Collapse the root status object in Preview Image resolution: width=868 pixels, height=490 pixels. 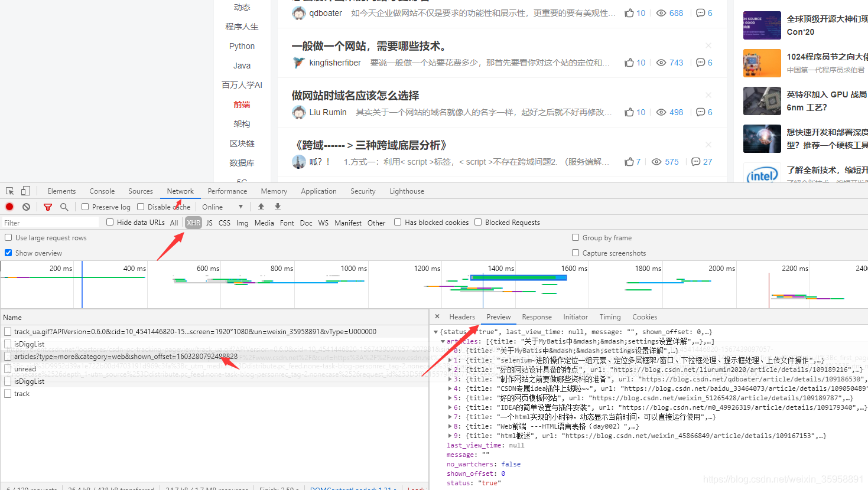[x=436, y=332]
